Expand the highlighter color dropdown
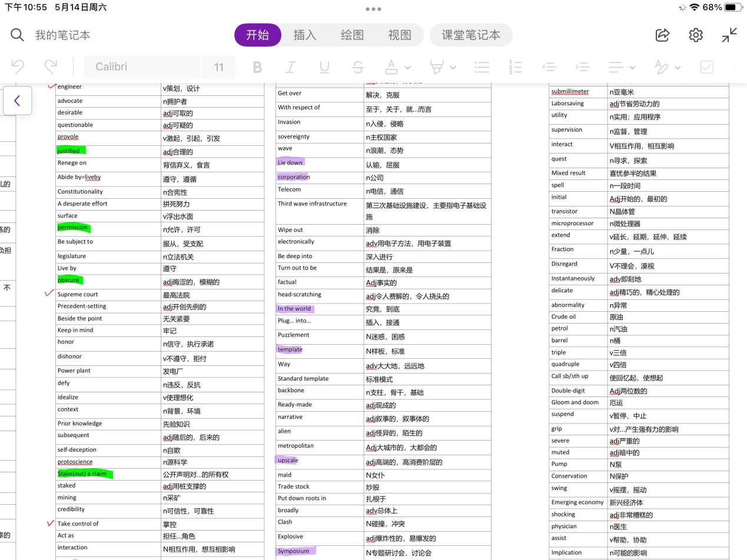 453,68
